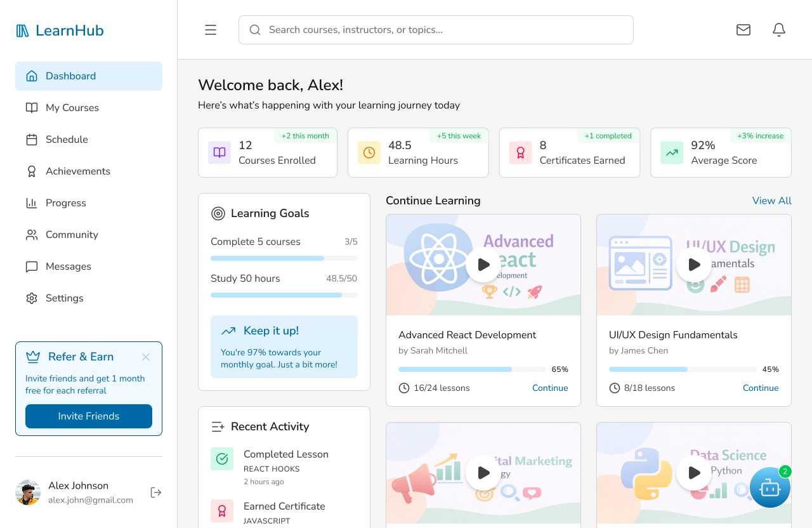812x528 pixels.
Task: Click the LearnHub logo icon
Action: (22, 30)
